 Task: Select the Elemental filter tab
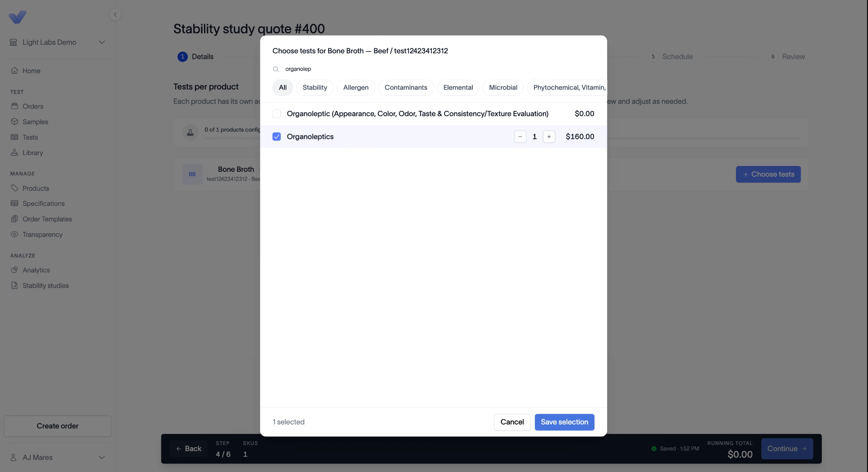458,88
